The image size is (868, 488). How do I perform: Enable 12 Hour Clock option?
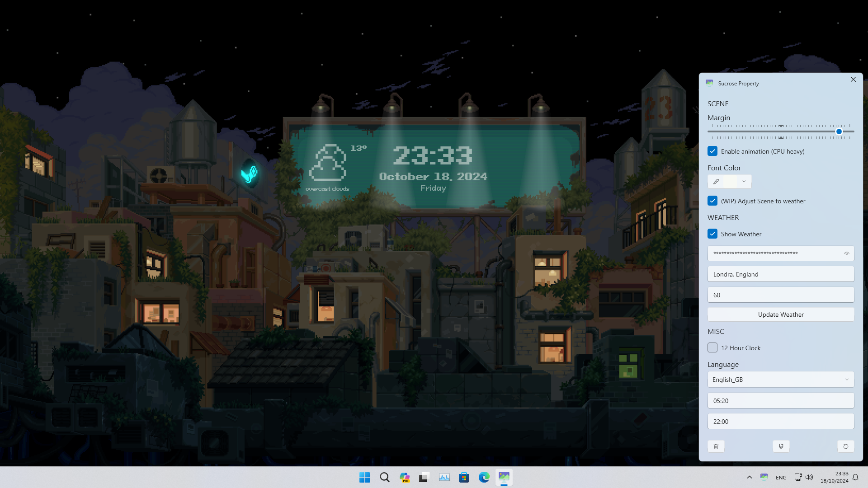712,348
